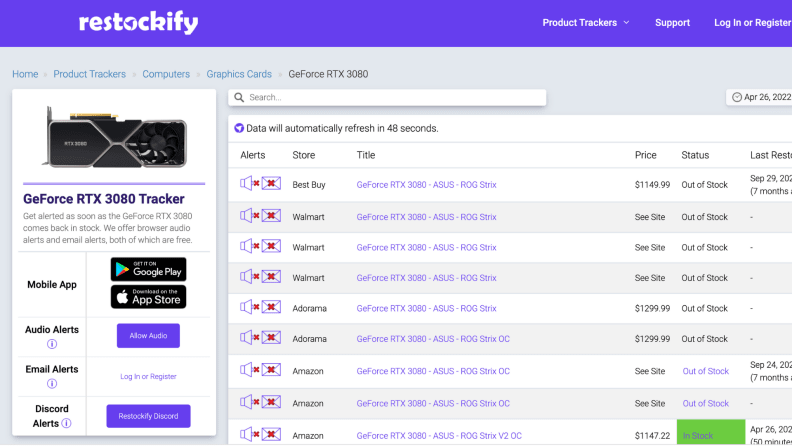Click the Title column header
This screenshot has width=792, height=446.
point(366,155)
